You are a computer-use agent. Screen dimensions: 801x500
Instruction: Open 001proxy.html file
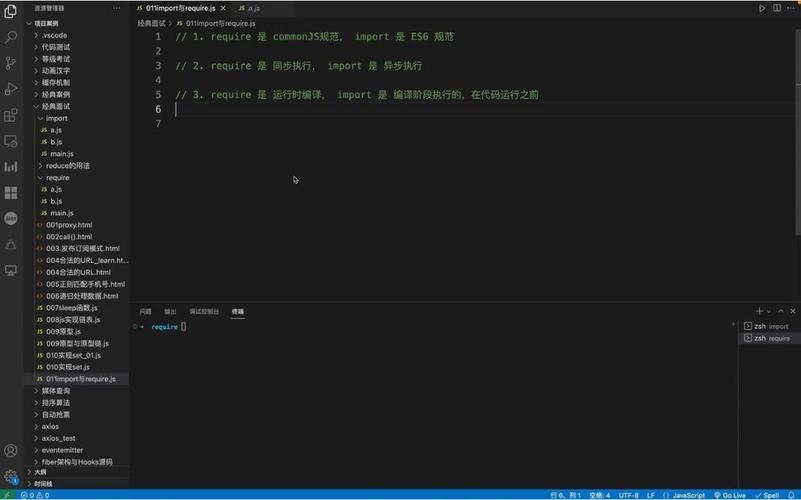(77, 225)
